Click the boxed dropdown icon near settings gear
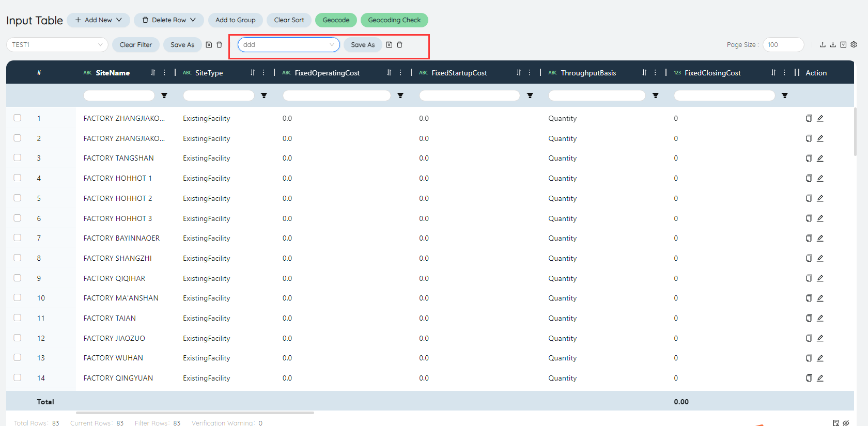This screenshot has width=868, height=426. point(843,45)
